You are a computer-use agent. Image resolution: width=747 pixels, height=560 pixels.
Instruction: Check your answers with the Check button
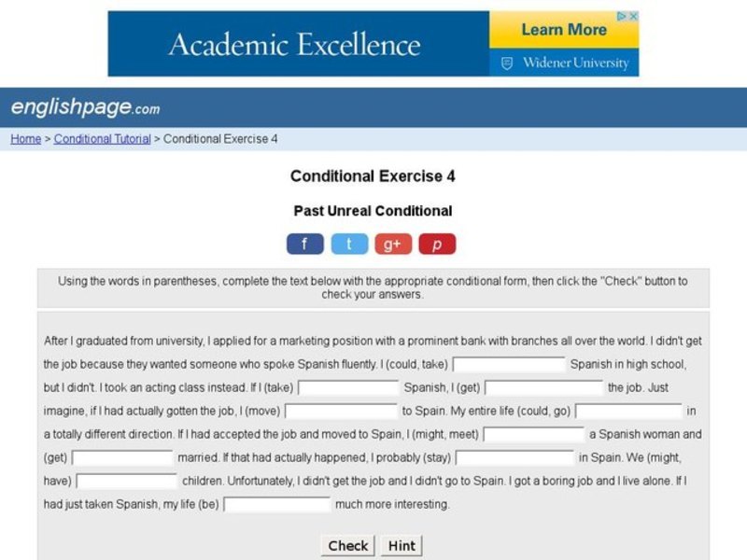point(347,545)
